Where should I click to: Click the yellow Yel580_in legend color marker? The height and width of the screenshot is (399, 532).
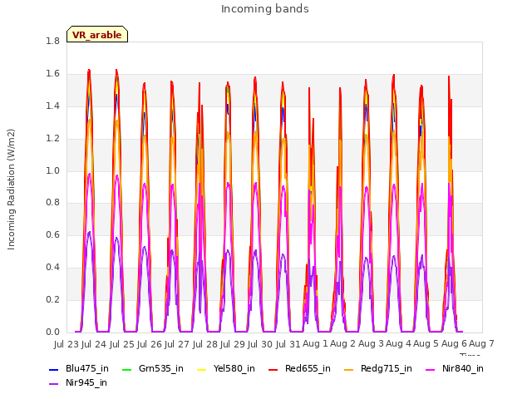[x=201, y=369]
